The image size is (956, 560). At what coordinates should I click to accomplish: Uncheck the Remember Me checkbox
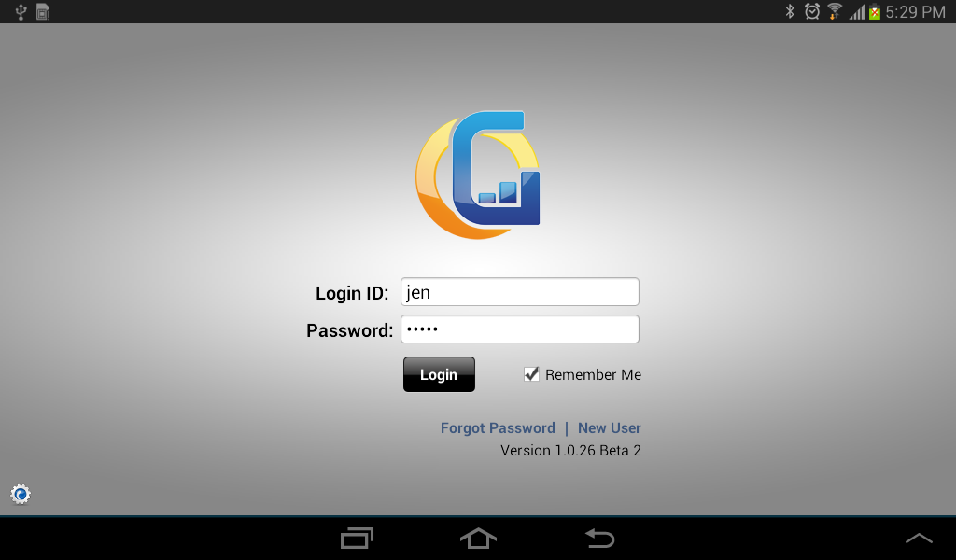click(x=531, y=374)
